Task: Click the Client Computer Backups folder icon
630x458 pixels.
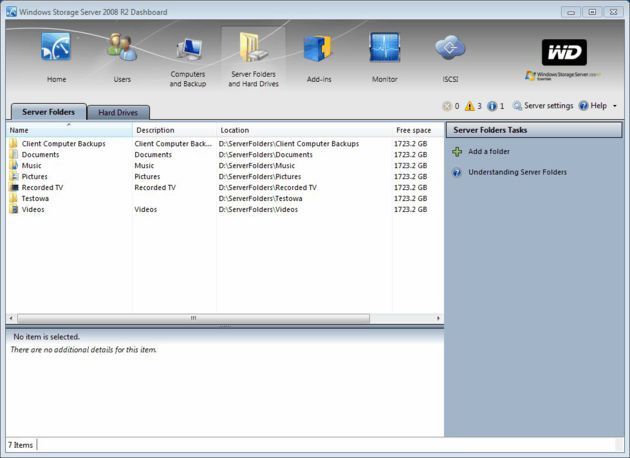Action: (x=14, y=143)
